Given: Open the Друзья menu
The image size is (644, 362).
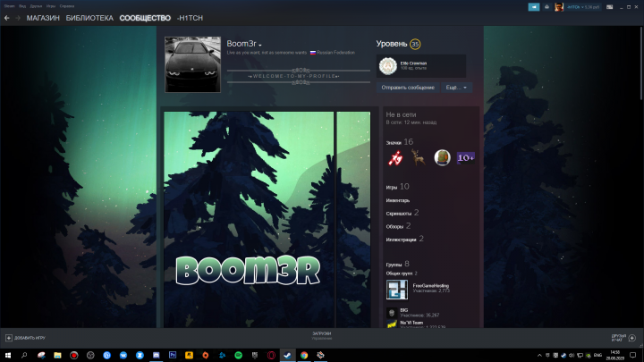Looking at the screenshot, I should pyautogui.click(x=36, y=6).
